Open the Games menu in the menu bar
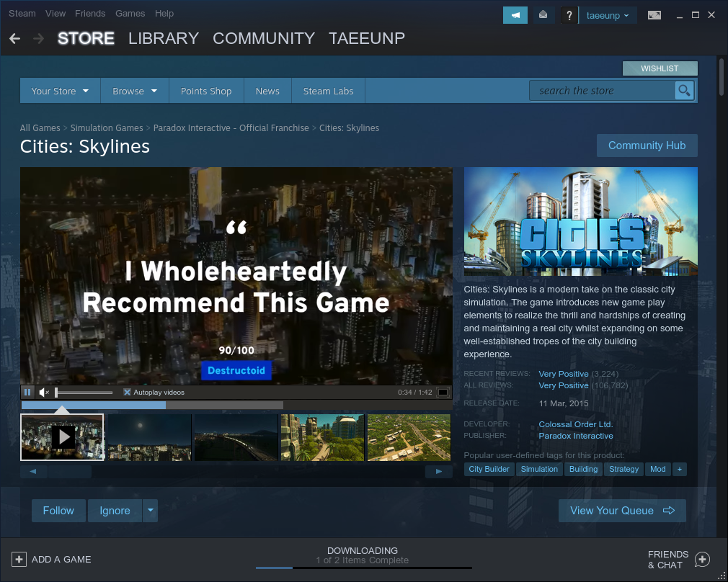728x582 pixels. tap(130, 13)
